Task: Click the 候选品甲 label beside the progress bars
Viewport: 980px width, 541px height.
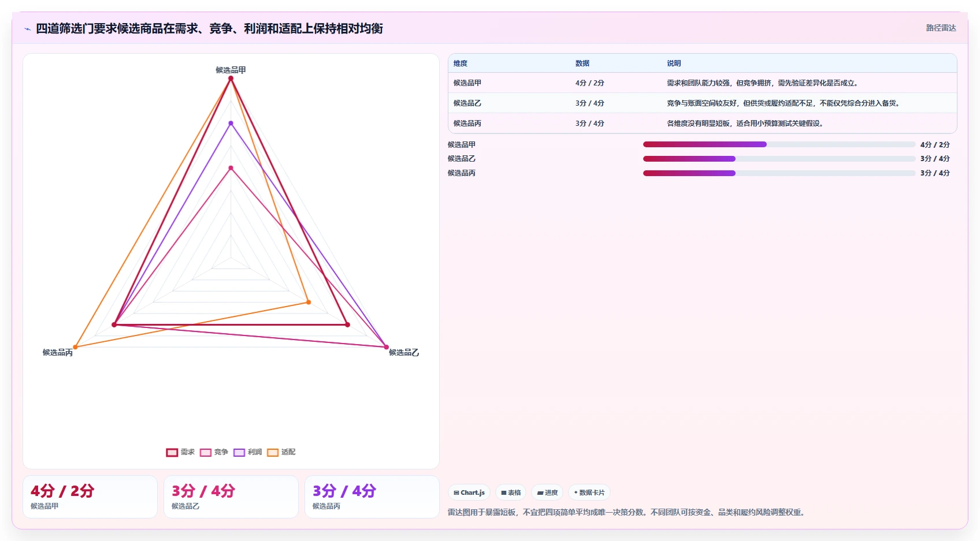Action: tap(462, 145)
